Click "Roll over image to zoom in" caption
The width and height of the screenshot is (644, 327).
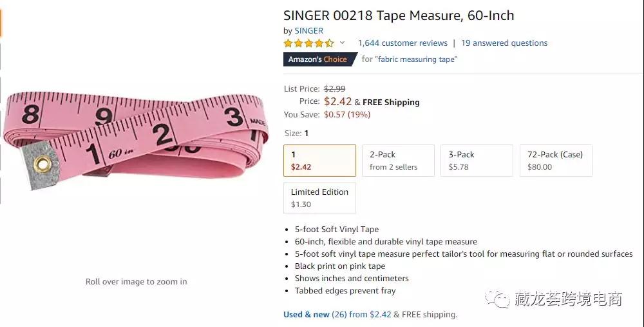click(x=137, y=282)
